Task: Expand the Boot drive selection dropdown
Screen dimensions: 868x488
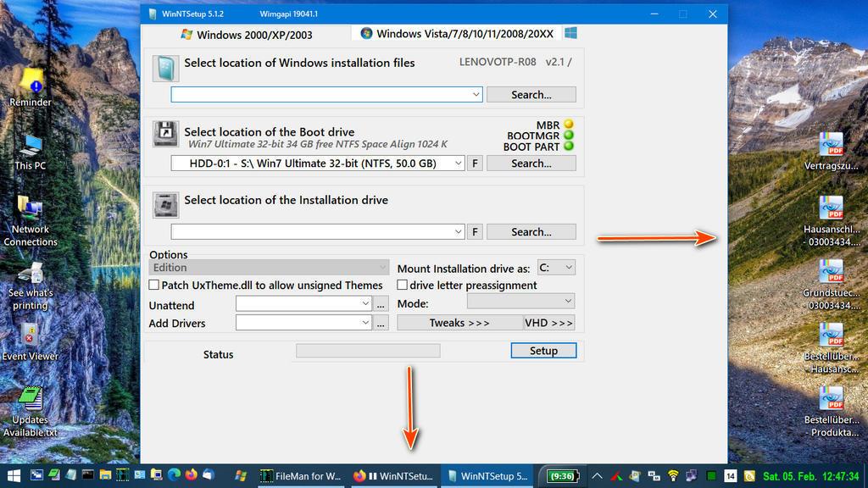Action: pos(459,164)
